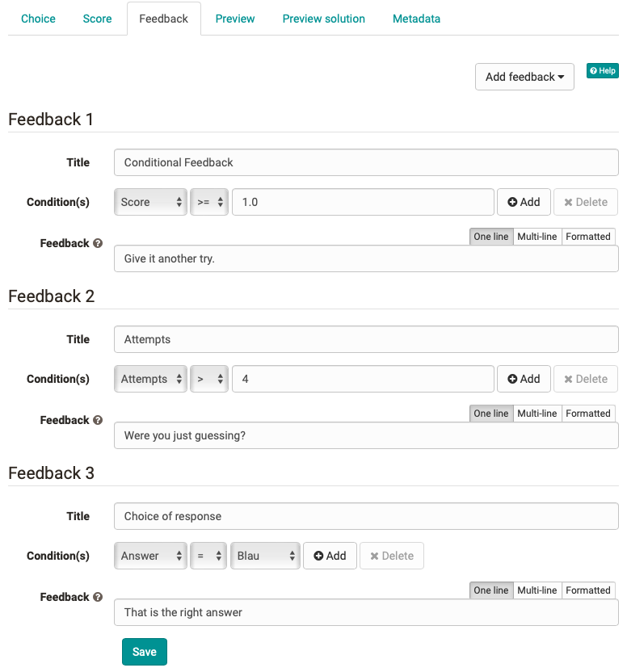
Task: Add a condition to Feedback 3
Action: [x=330, y=556]
